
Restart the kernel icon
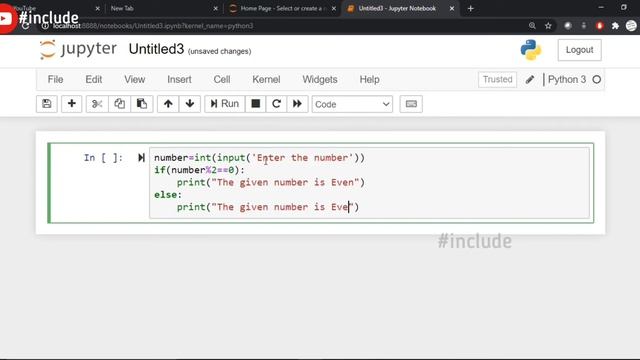(x=276, y=104)
